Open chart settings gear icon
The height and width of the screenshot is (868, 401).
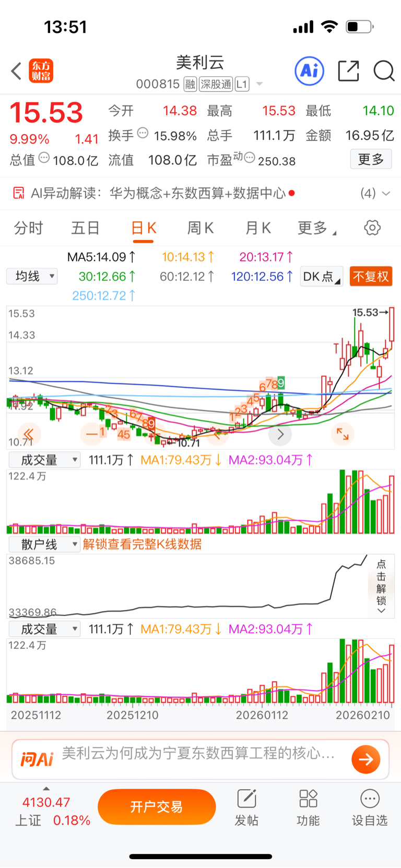coord(372,228)
